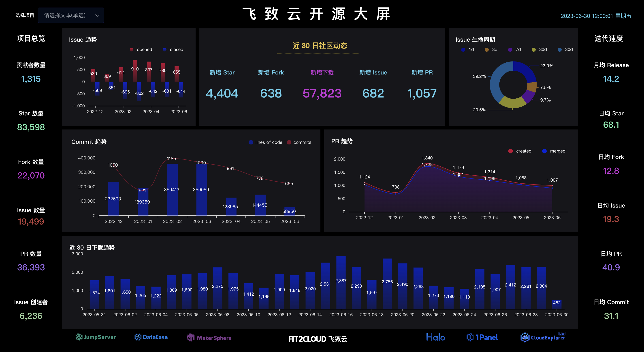The image size is (644, 352).
Task: Click the 日均 PR value 40.9
Action: 611,267
